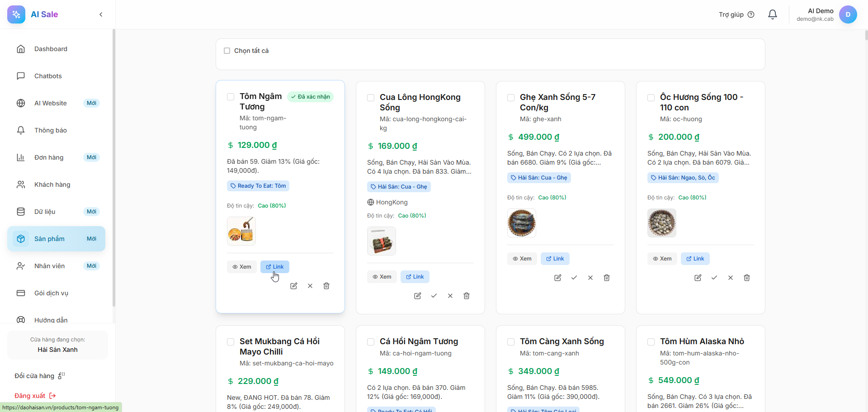The height and width of the screenshot is (412, 868).
Task: Click trash icon on Ốc Hương Sống card
Action: [747, 278]
